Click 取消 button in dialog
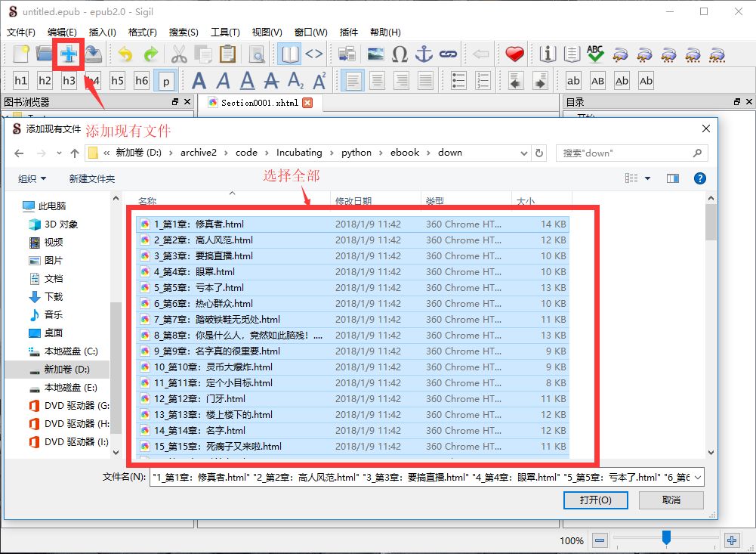 click(671, 500)
